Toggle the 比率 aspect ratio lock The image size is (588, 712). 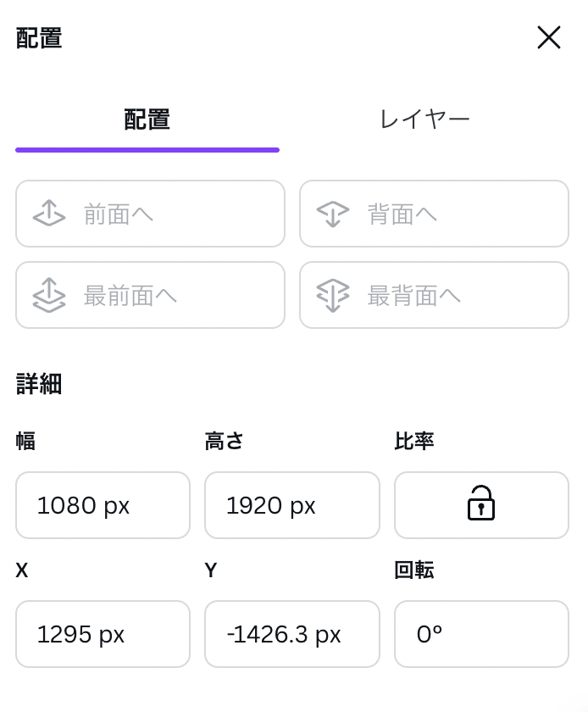pos(481,504)
